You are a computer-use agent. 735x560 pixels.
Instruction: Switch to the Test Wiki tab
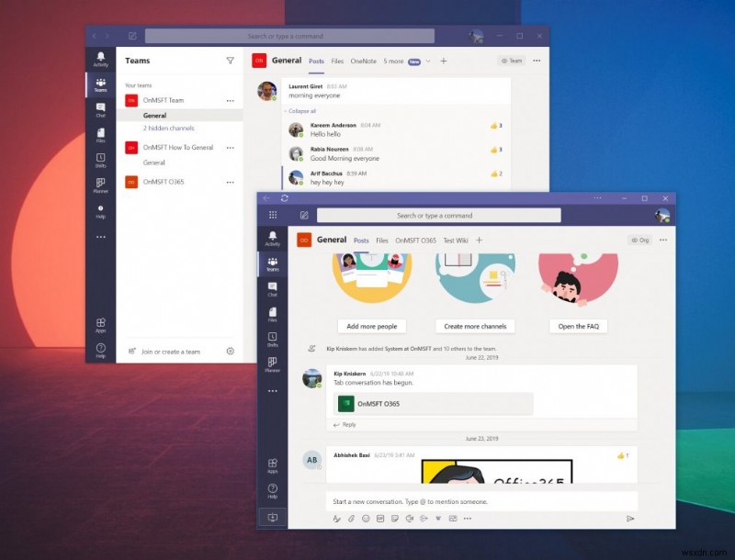tap(458, 240)
